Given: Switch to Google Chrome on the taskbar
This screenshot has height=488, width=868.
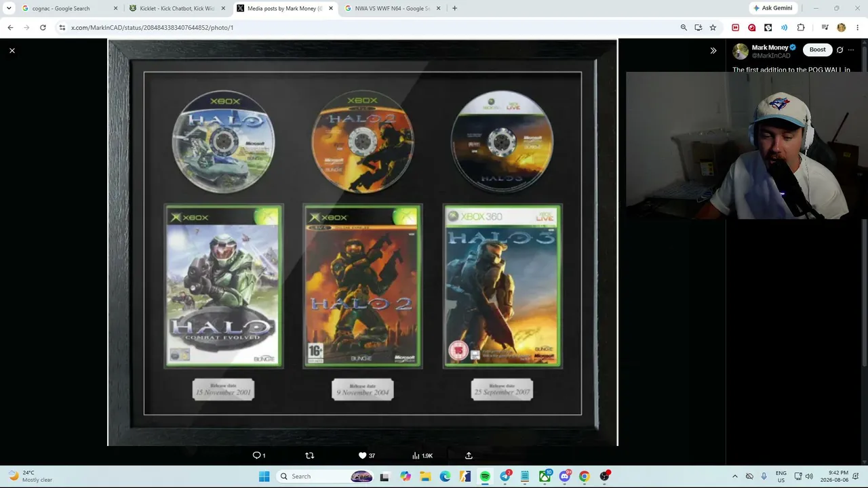Looking at the screenshot, I should (x=585, y=476).
